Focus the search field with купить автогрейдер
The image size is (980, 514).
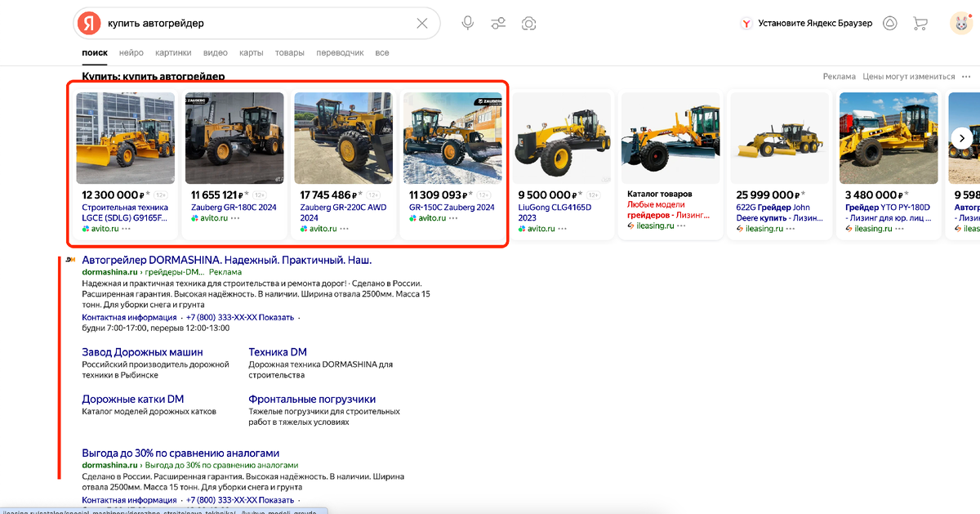click(x=257, y=24)
